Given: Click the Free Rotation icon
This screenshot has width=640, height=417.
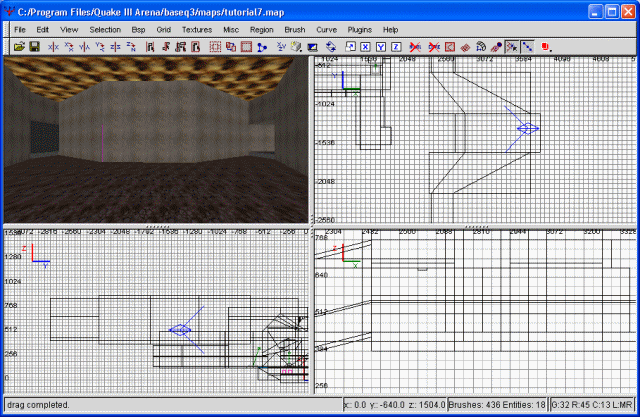Looking at the screenshot, I should [331, 47].
